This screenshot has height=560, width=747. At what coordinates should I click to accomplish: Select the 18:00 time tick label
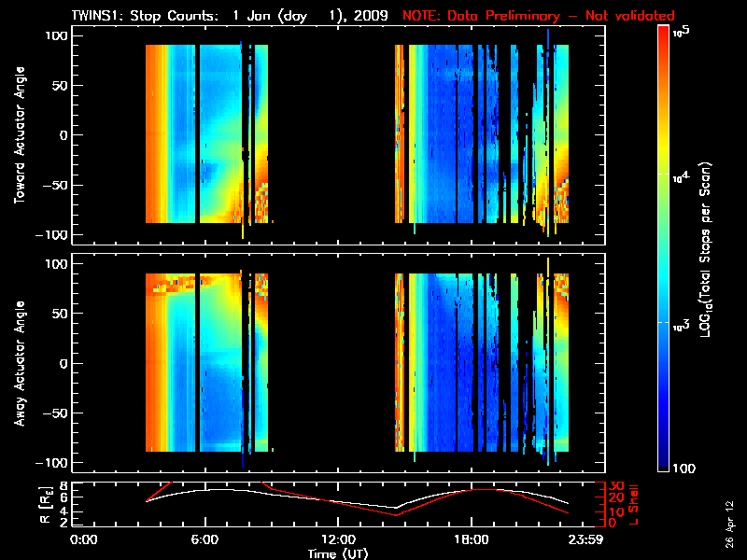[470, 539]
